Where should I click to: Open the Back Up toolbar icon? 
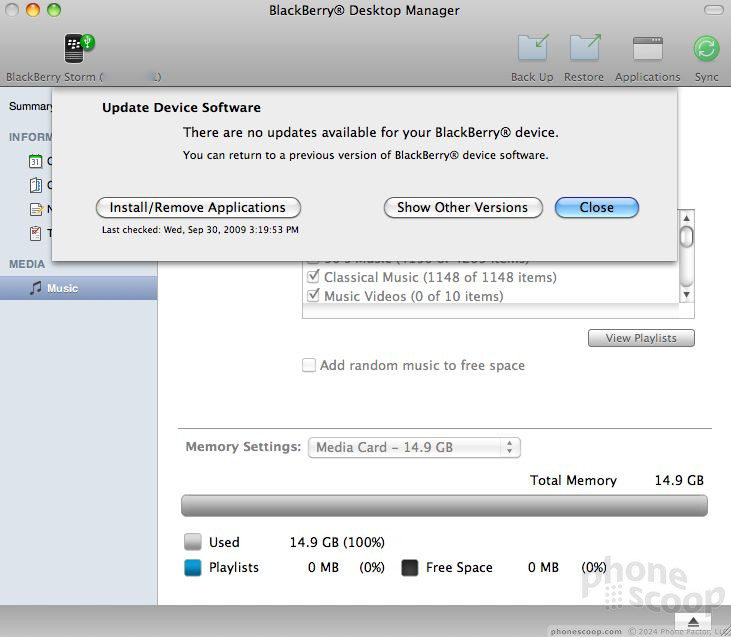[x=533, y=48]
